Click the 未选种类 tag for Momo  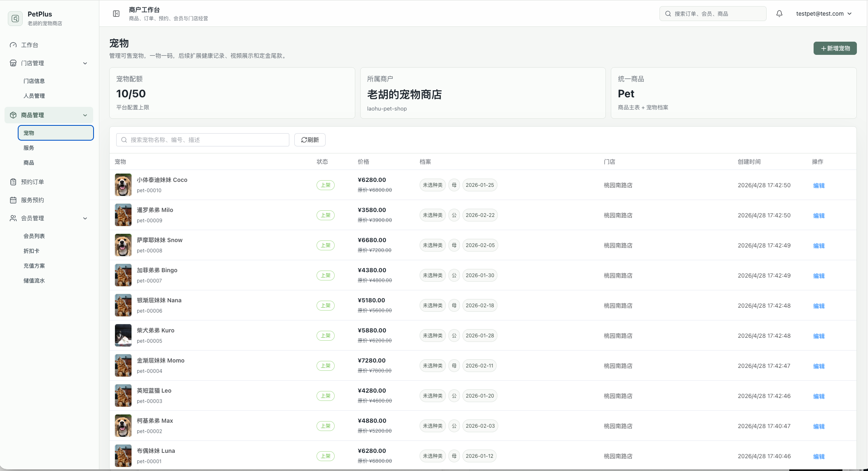pos(433,366)
